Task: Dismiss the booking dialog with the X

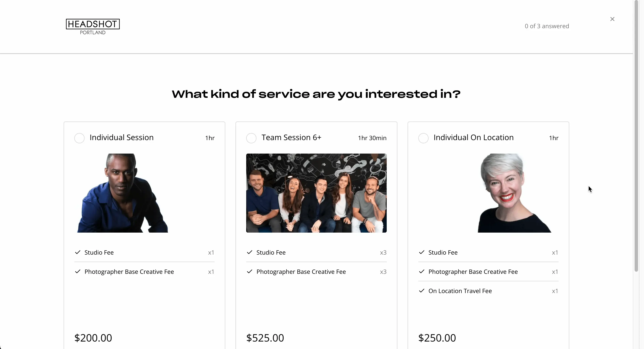Action: [612, 19]
